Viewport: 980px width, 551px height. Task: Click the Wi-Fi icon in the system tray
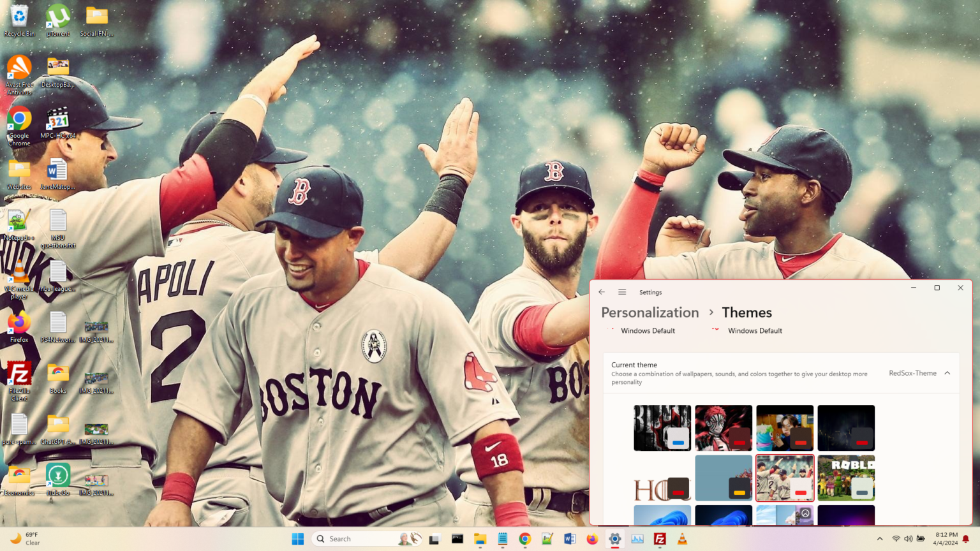(x=896, y=539)
